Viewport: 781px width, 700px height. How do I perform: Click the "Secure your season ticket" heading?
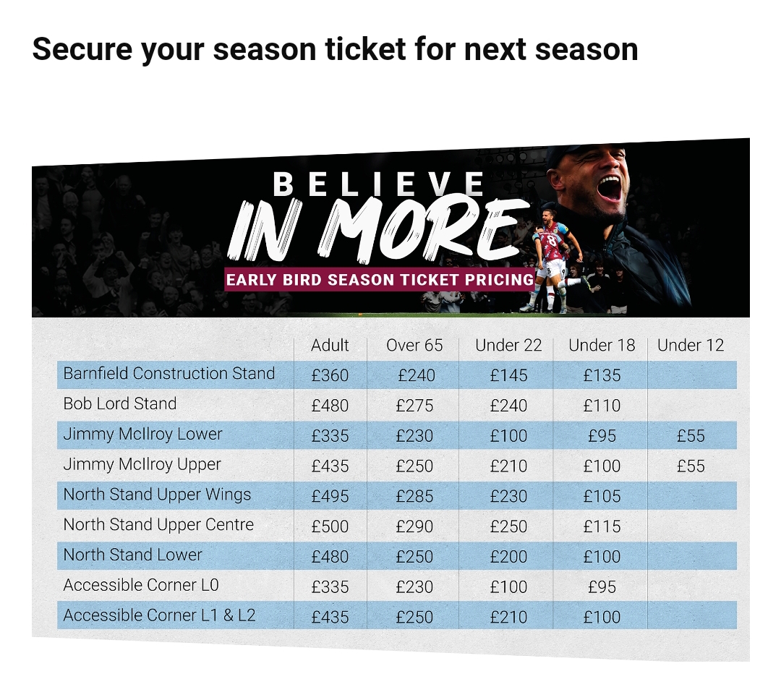point(335,49)
